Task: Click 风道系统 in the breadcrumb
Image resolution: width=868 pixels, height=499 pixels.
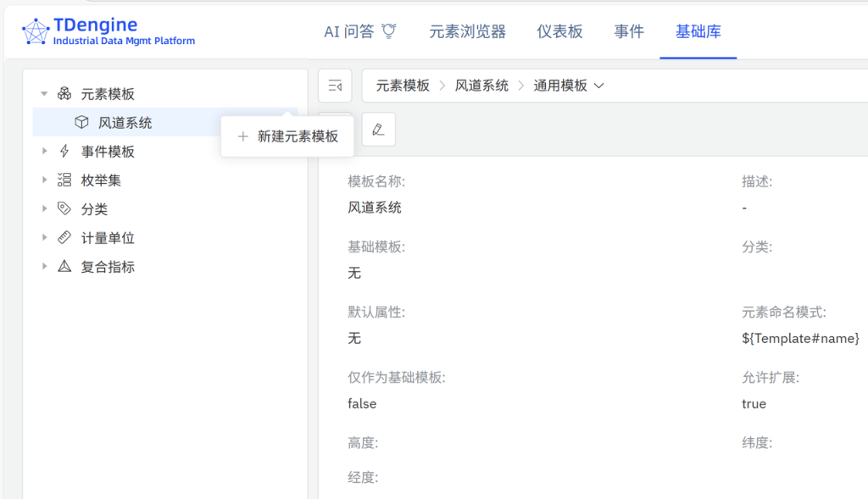Action: click(x=481, y=86)
